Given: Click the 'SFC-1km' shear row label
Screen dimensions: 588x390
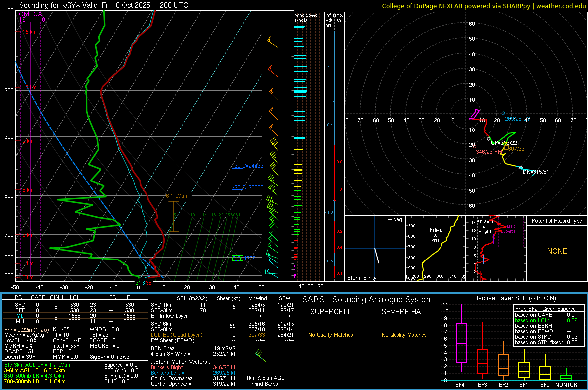Looking at the screenshot, I should (161, 305).
